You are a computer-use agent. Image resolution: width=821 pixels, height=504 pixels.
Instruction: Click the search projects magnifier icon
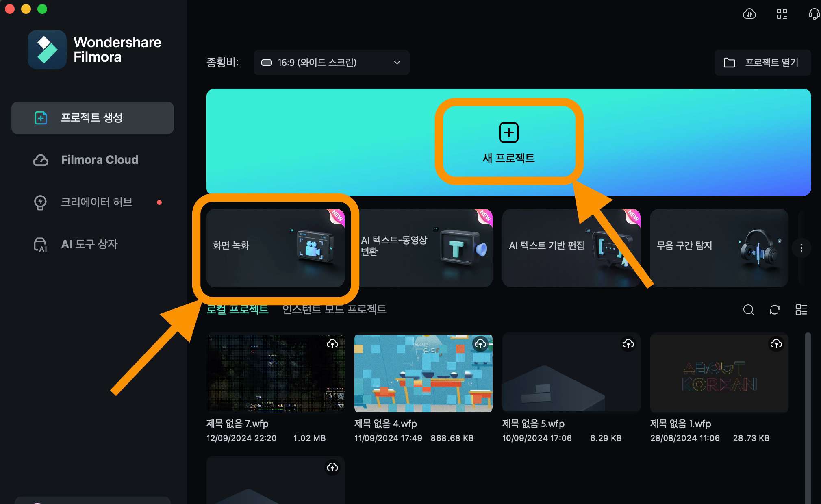click(x=749, y=310)
